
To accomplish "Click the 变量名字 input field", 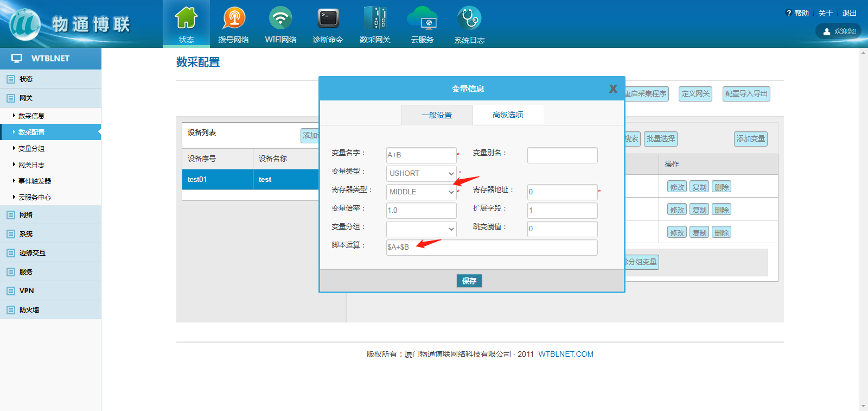I will [x=422, y=155].
